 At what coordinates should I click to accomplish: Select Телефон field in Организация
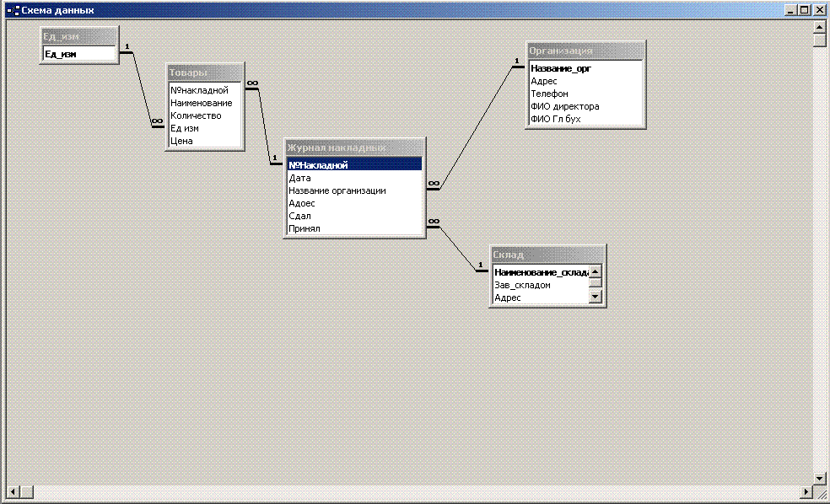tap(586, 94)
